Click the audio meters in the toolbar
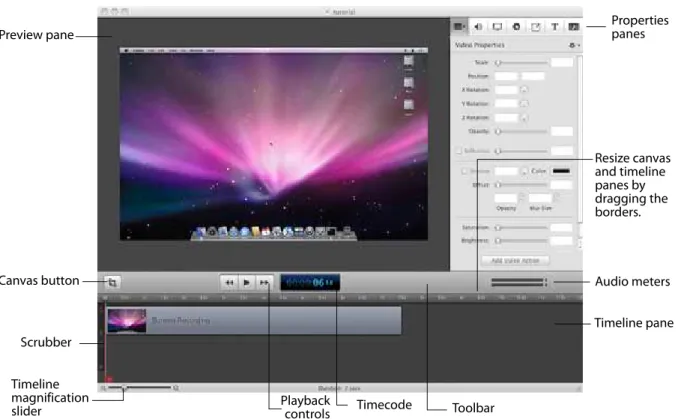The image size is (678, 419). tap(519, 282)
